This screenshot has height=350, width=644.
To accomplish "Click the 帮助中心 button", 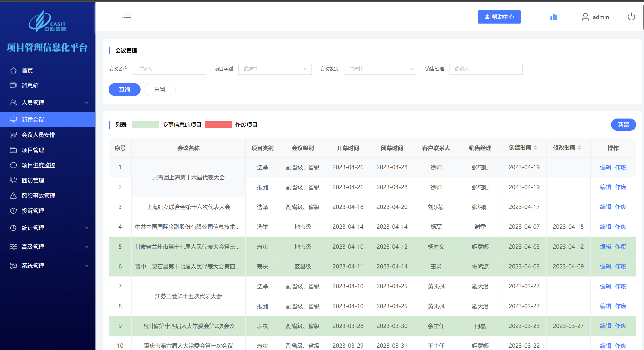I will point(499,17).
